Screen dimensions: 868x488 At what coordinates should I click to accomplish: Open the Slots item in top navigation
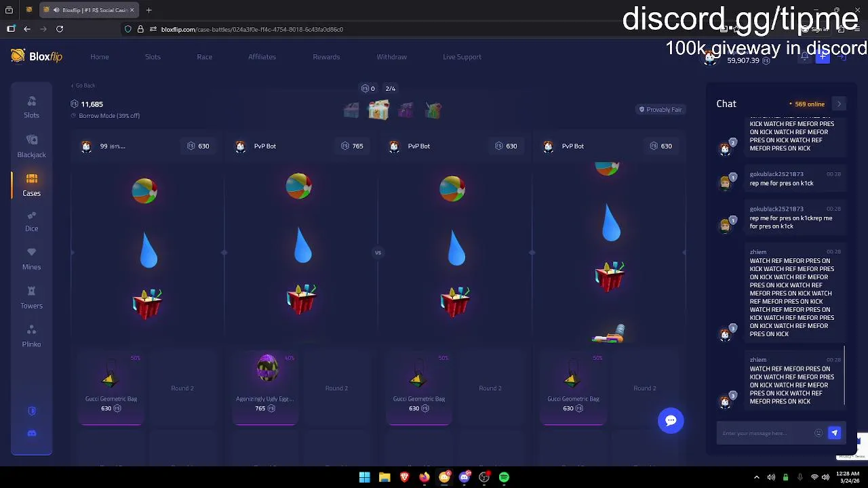tap(153, 57)
